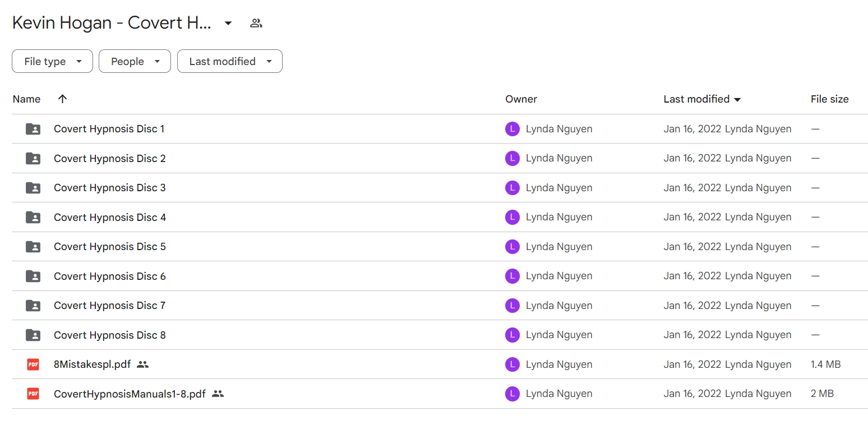Click the owner avatar in CovertHypnosisManuals1-8.pdf row
Viewport: 868px width, 434px height.
(x=513, y=394)
